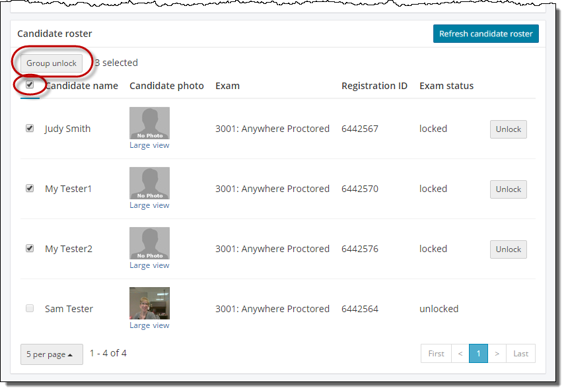Open Large view for Judy Smith's photo
Viewport: 566px width, 392px height.
(149, 145)
